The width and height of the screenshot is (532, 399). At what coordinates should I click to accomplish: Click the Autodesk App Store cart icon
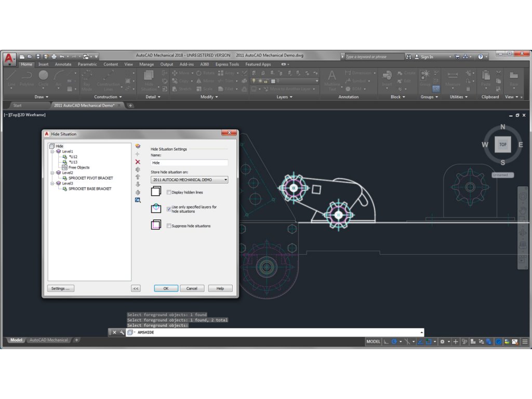tap(457, 57)
